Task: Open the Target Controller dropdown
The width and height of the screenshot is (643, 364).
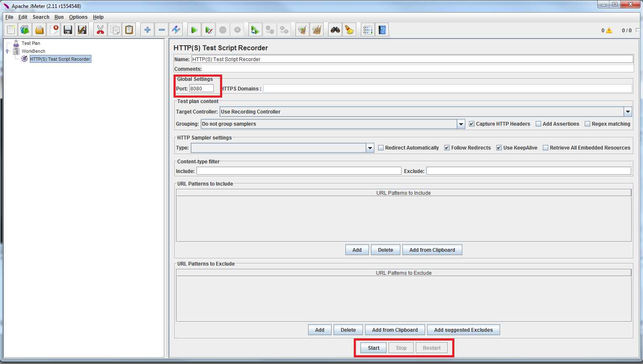Action: click(x=628, y=112)
